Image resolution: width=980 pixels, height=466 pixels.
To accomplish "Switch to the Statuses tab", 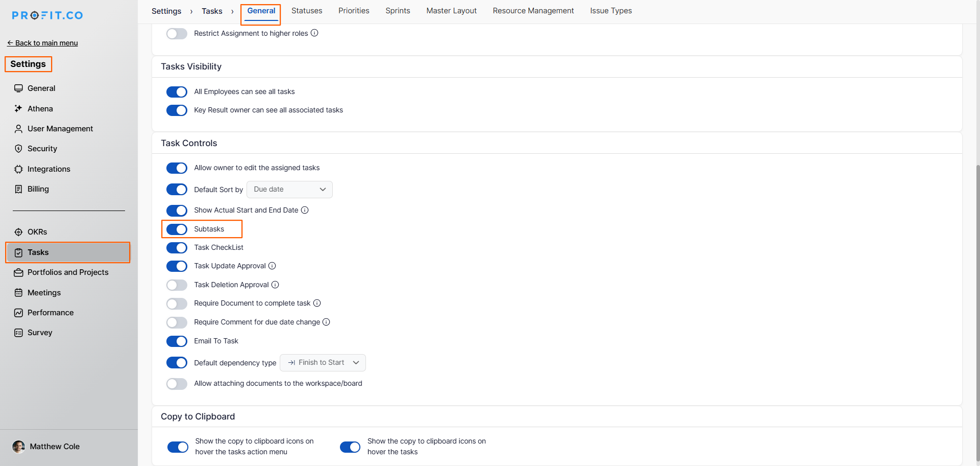I will point(306,11).
